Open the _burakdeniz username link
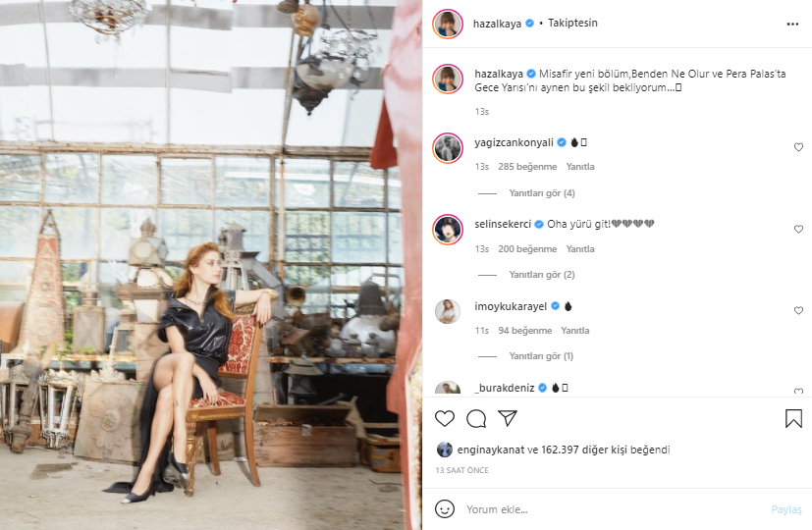The image size is (812, 530). 504,388
